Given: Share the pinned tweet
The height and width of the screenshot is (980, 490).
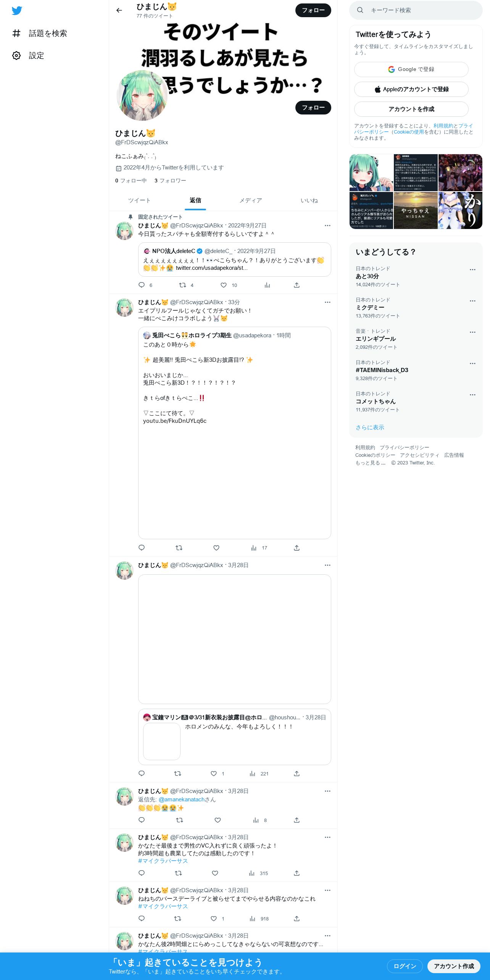Looking at the screenshot, I should 297,285.
